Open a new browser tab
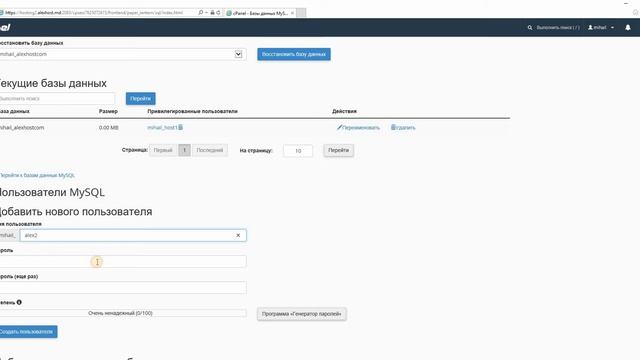 point(301,13)
